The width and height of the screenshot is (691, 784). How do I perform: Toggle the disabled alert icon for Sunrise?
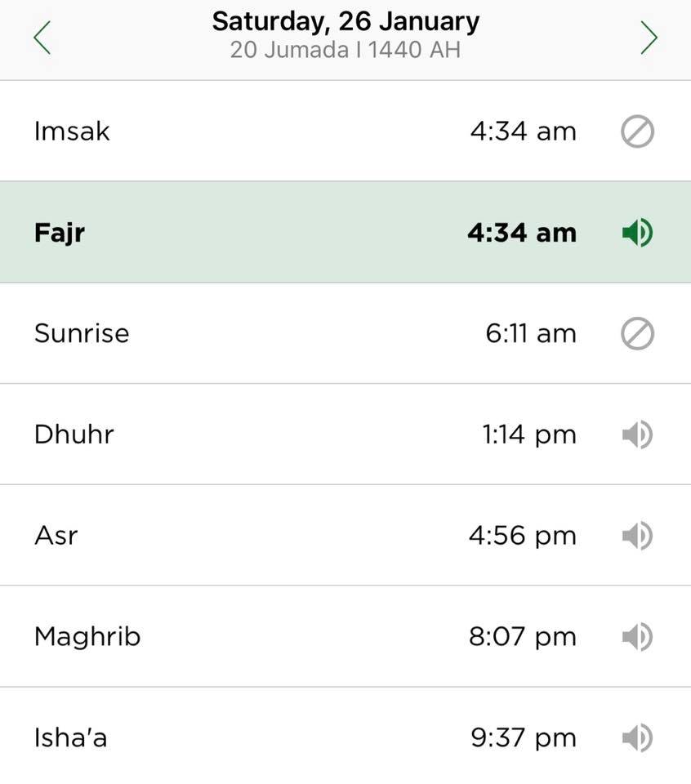(637, 333)
